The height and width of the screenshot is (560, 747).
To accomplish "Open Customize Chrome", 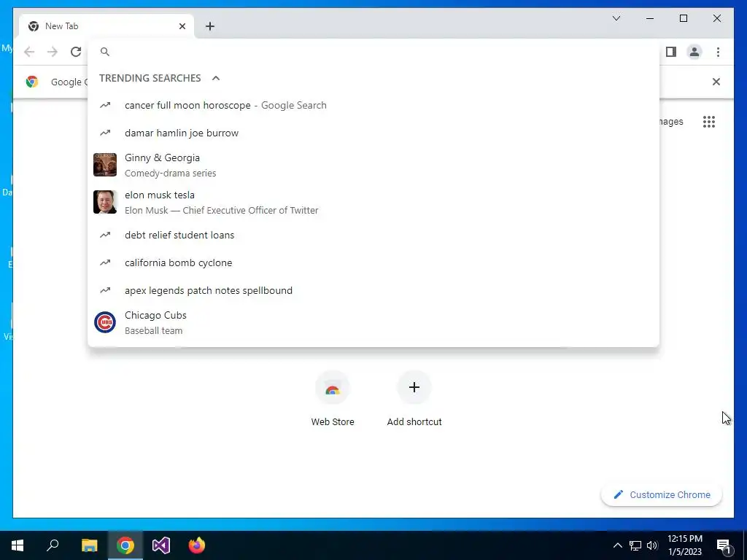I will (x=662, y=495).
